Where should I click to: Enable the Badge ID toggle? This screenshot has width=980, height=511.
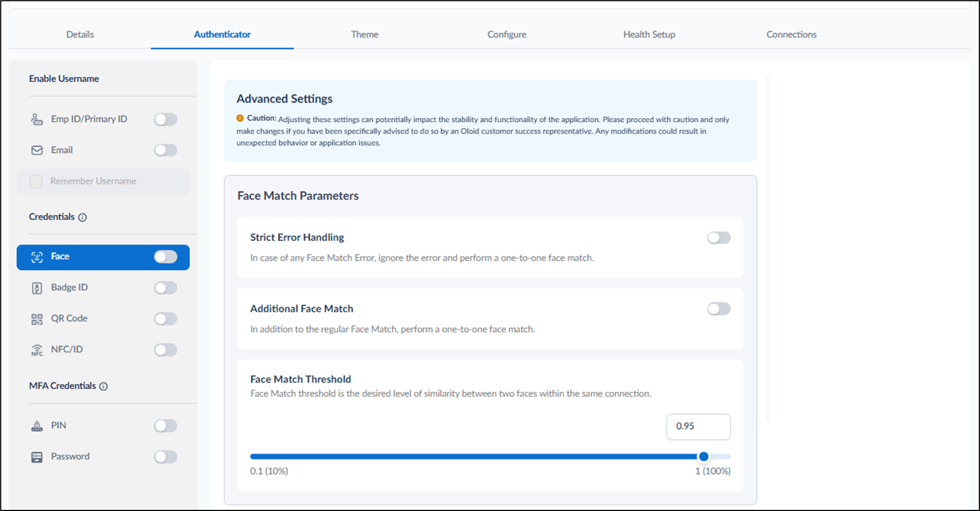pyautogui.click(x=166, y=287)
